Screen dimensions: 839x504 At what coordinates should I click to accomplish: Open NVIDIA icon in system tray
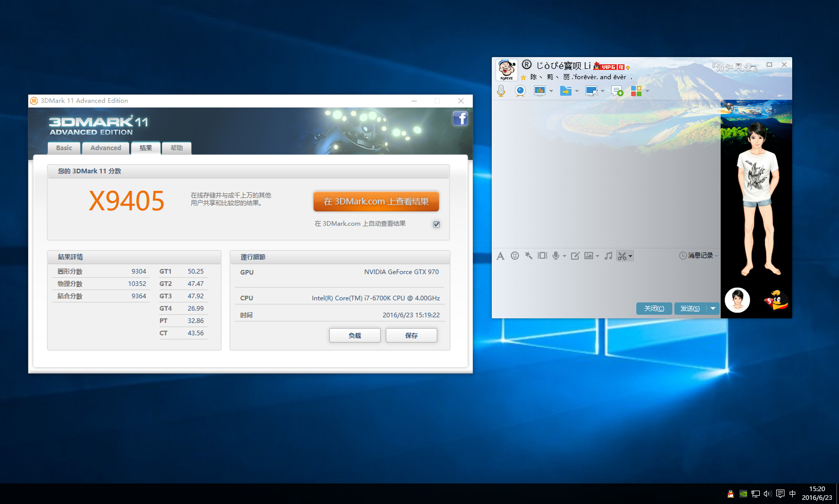pos(743,494)
